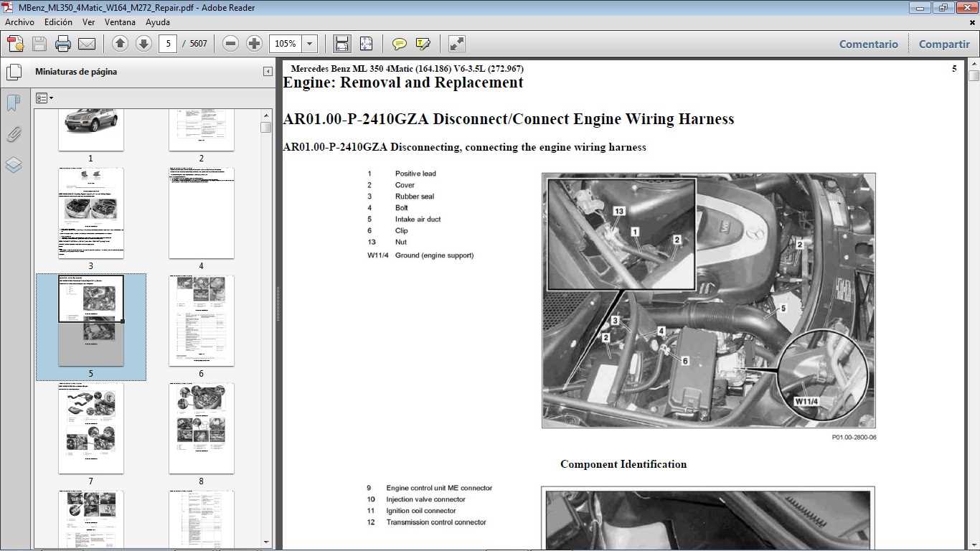Click the engine bay diagram image

pos(709,301)
